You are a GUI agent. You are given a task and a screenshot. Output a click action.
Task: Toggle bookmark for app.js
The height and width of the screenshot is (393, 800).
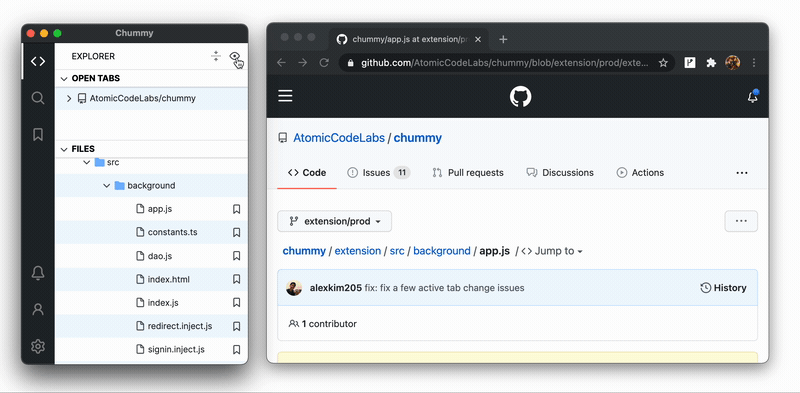click(x=236, y=209)
